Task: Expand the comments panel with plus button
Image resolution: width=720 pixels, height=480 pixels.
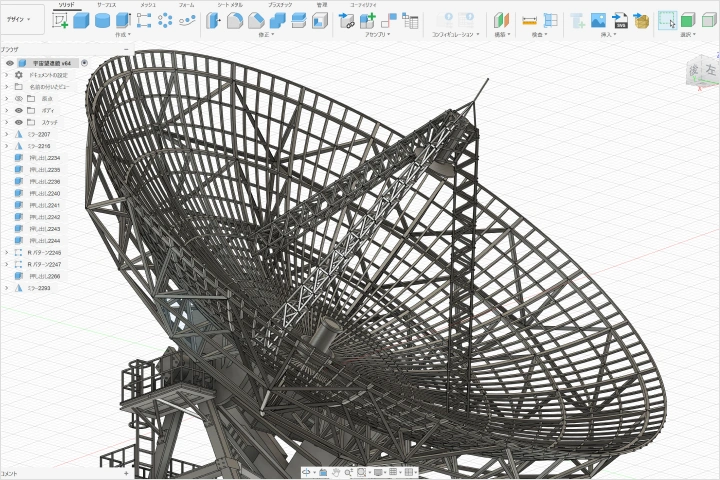Action: click(x=126, y=474)
